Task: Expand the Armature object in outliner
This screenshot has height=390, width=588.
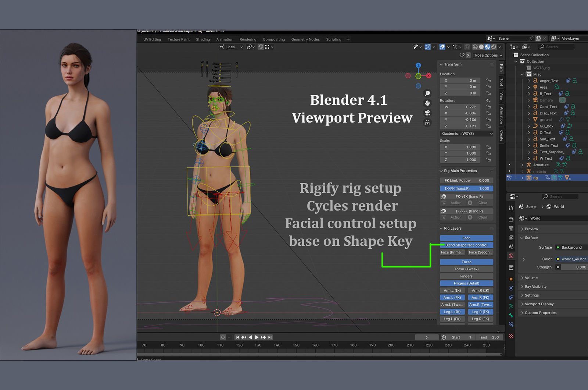Action: [x=522, y=165]
